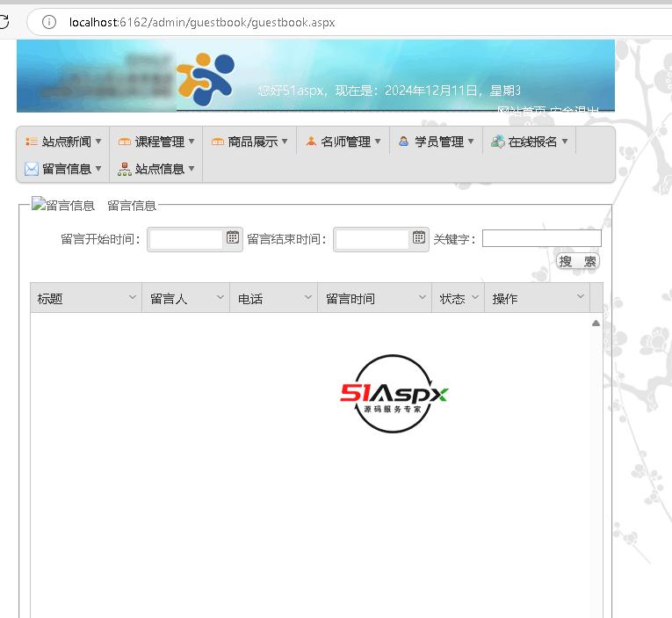Open the 操作 column dropdown chevron
Screen dimensions: 672x618
[x=581, y=296]
